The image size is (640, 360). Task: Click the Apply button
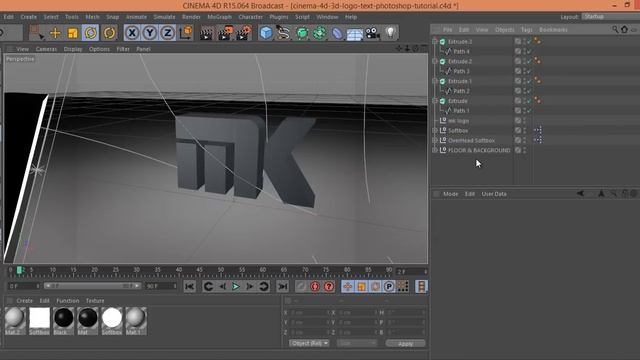[405, 344]
